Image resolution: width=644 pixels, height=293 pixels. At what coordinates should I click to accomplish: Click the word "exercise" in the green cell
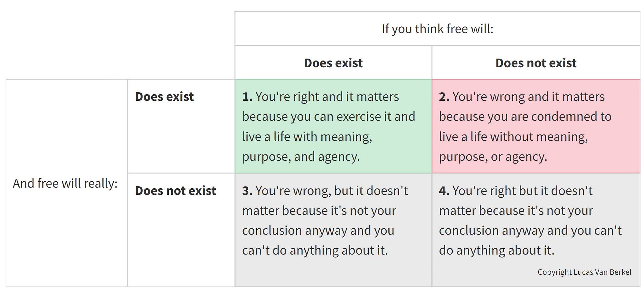coord(358,117)
